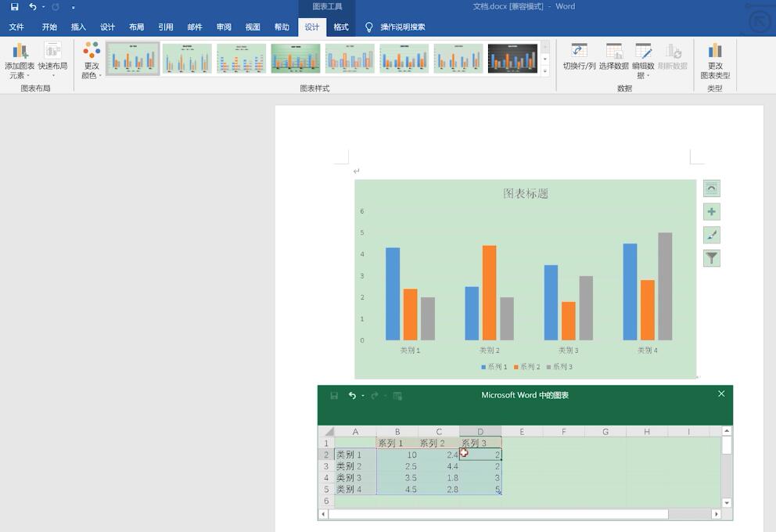The image size is (776, 532).
Task: Open chart styles paintbrush button
Action: point(712,235)
